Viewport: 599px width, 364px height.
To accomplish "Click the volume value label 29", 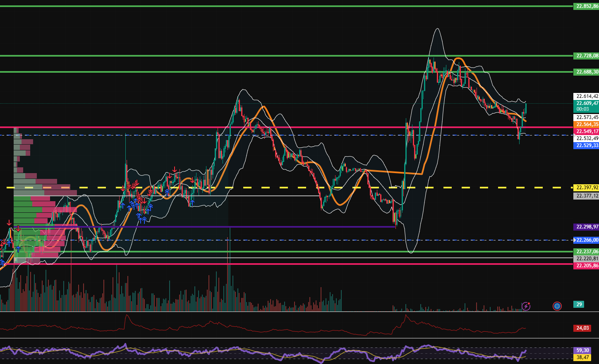I will [579, 305].
